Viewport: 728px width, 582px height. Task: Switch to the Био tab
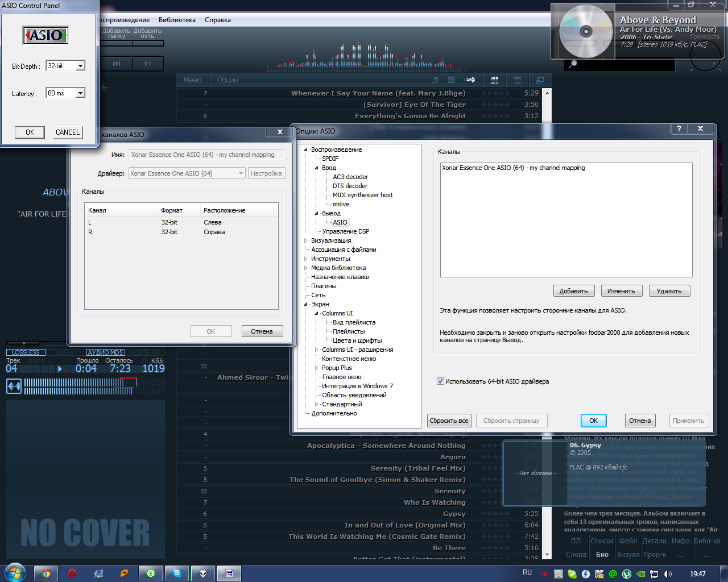tap(602, 554)
